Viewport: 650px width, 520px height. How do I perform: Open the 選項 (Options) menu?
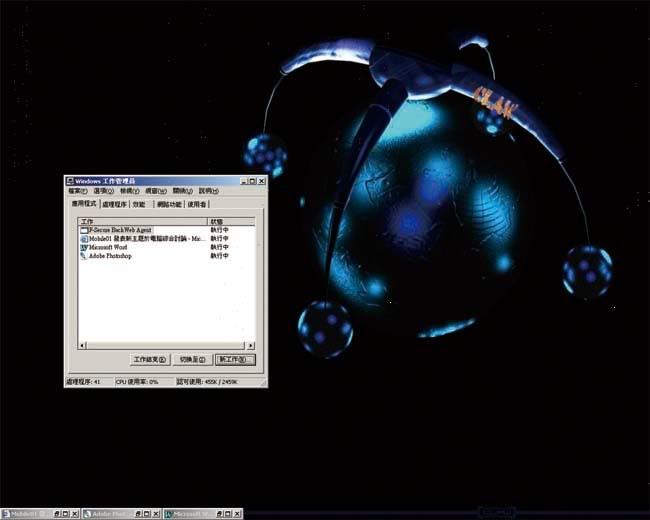click(x=103, y=191)
